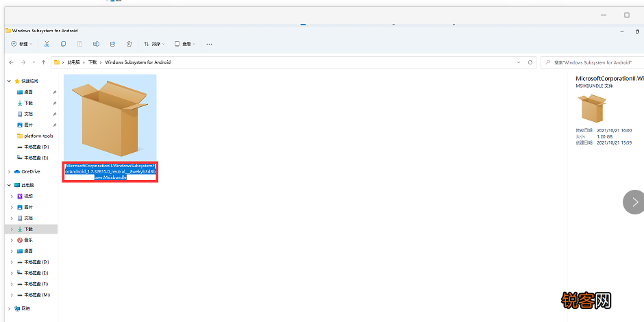Viewport: 644px width, 322px height.
Task: Click inside the file name rename box
Action: pos(110,172)
